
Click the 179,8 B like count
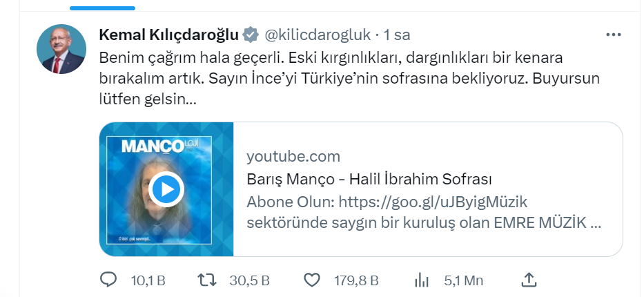356,280
